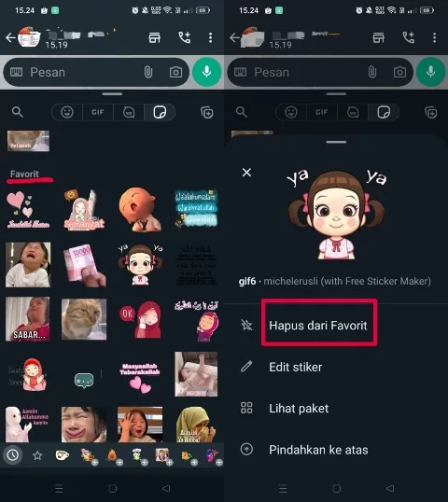This screenshot has height=502, width=448.
Task: Switch to the emoji tab in left panel
Action: tap(67, 112)
